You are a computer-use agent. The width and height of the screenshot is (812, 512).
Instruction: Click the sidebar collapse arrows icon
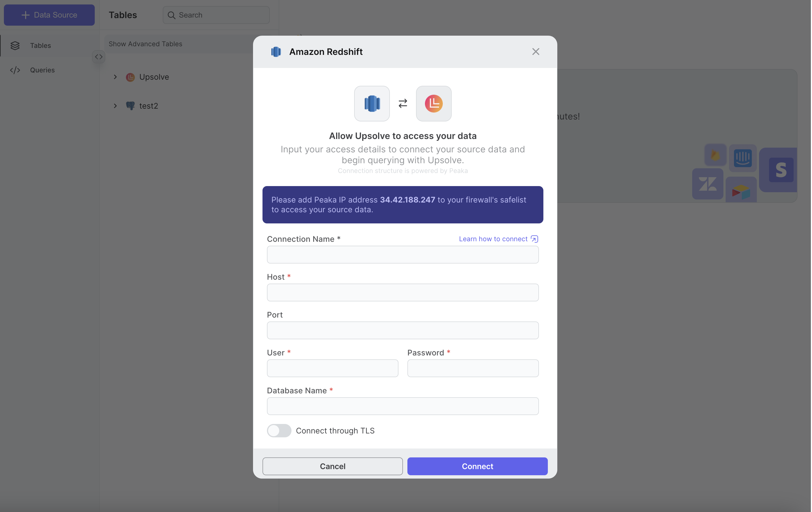(98, 57)
